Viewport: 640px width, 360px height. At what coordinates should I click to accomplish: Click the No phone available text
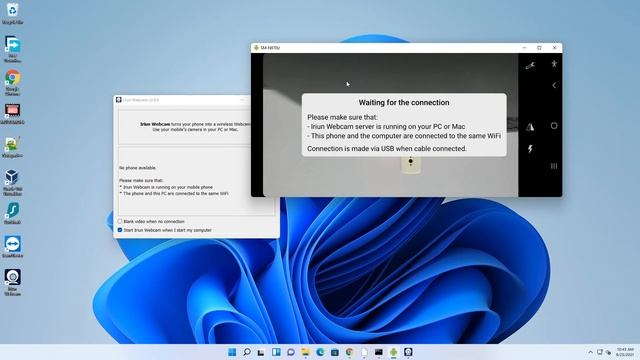tap(138, 168)
